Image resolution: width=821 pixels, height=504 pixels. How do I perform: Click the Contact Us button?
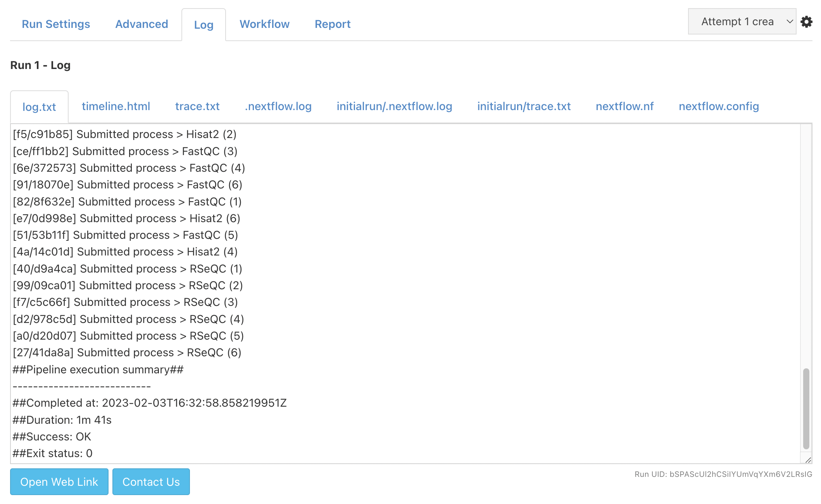click(151, 482)
